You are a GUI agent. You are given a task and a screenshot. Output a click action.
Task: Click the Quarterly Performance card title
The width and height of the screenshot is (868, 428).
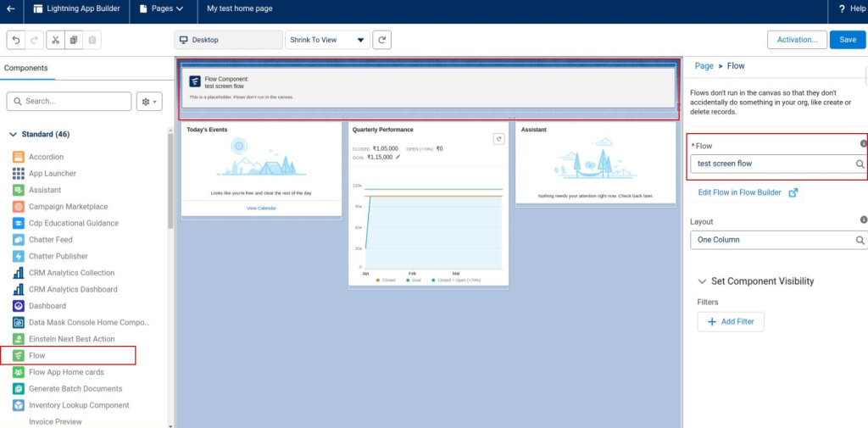point(383,130)
